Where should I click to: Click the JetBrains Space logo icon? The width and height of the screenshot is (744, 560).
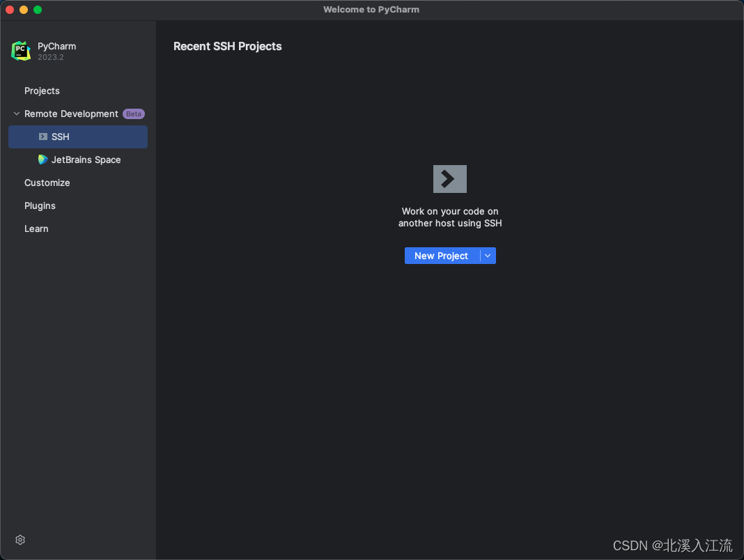pyautogui.click(x=42, y=160)
